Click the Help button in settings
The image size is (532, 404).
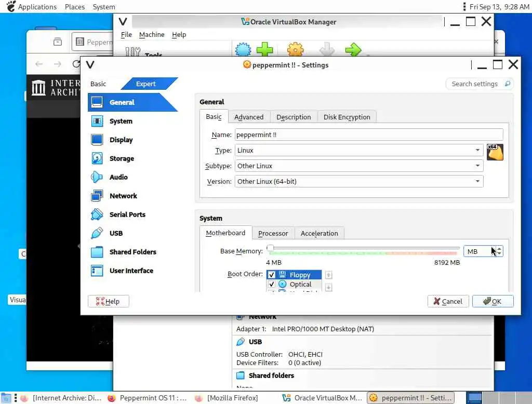[x=108, y=301]
